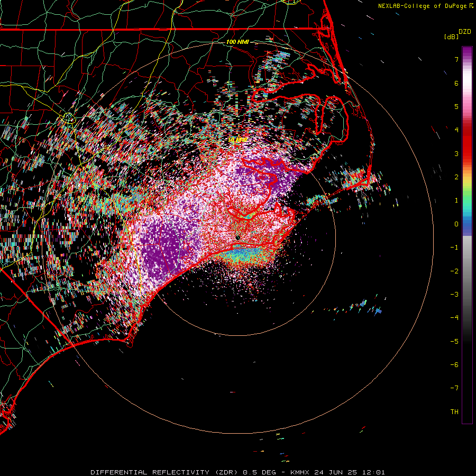Click the 50 NMI range ring label
Image resolution: width=476 pixels, height=476 pixels.
click(x=237, y=140)
